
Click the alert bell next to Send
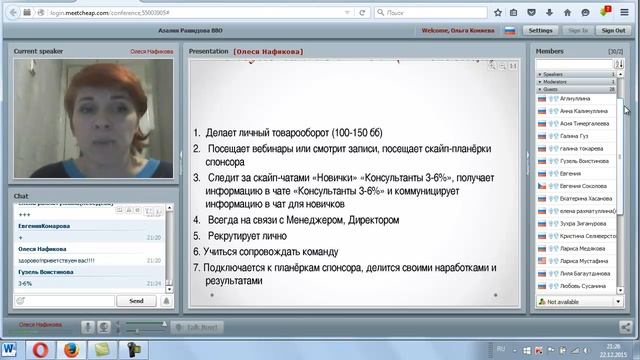click(166, 301)
